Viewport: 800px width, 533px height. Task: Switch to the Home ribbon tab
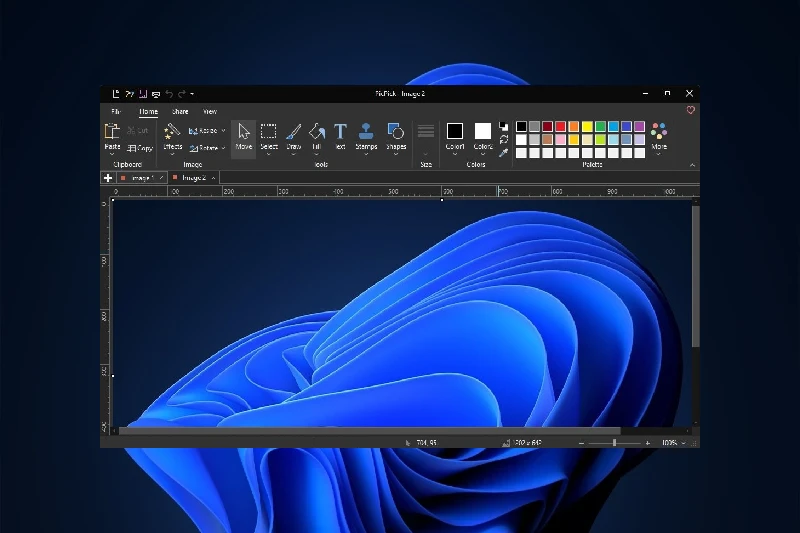148,111
